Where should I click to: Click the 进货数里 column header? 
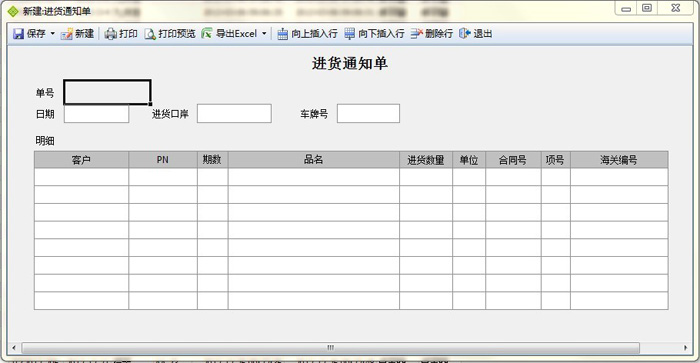click(x=426, y=160)
